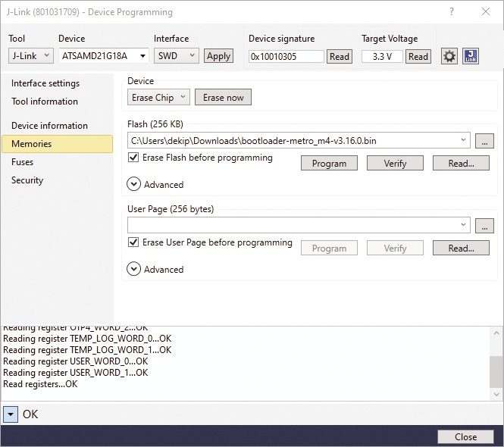Verify the Flash memory

[395, 163]
